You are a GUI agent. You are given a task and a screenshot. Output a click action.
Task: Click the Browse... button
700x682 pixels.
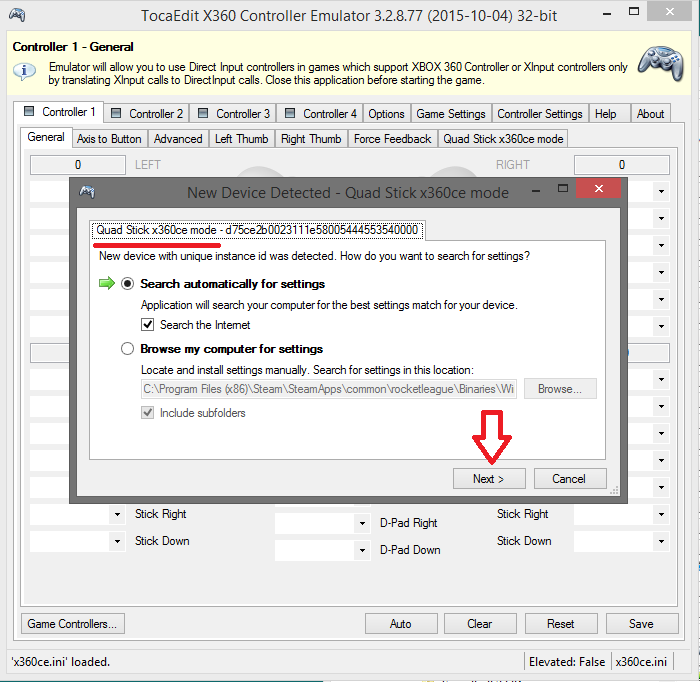560,389
